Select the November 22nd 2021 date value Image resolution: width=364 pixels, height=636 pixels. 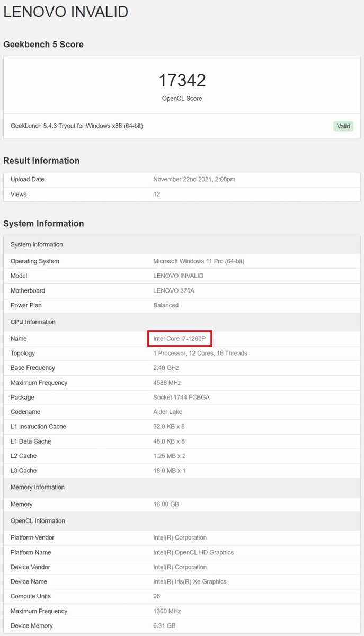point(194,179)
